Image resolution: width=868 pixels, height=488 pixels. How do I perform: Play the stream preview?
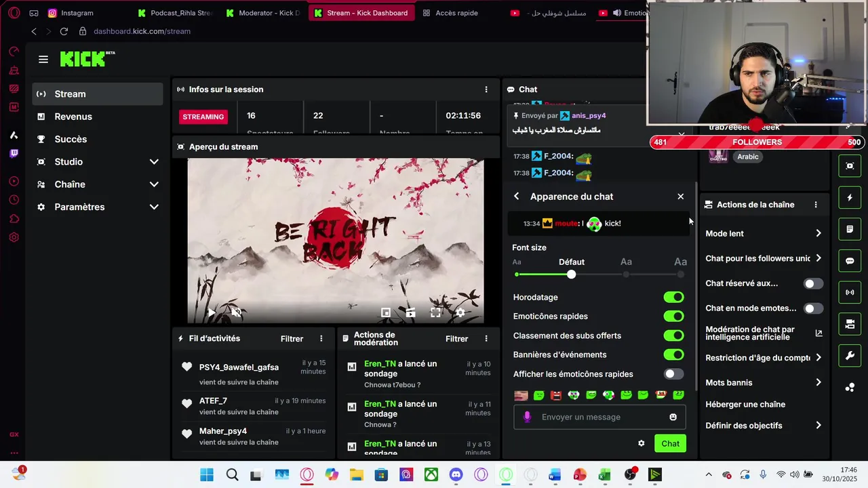pos(211,312)
